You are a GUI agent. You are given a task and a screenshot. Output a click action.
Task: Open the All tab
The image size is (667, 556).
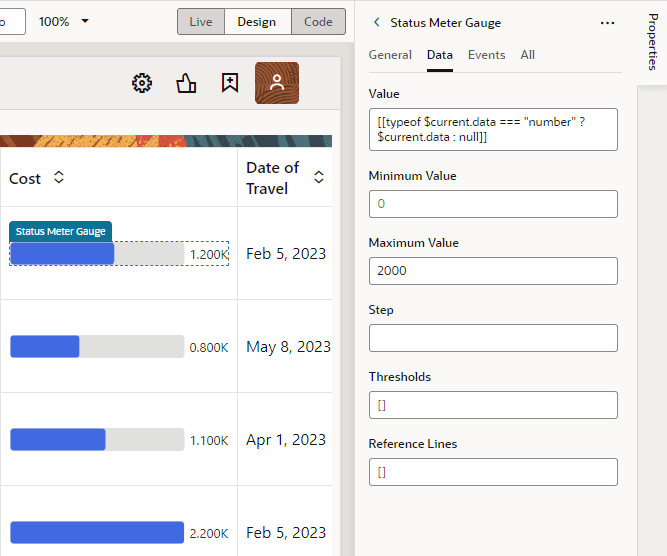(x=527, y=55)
